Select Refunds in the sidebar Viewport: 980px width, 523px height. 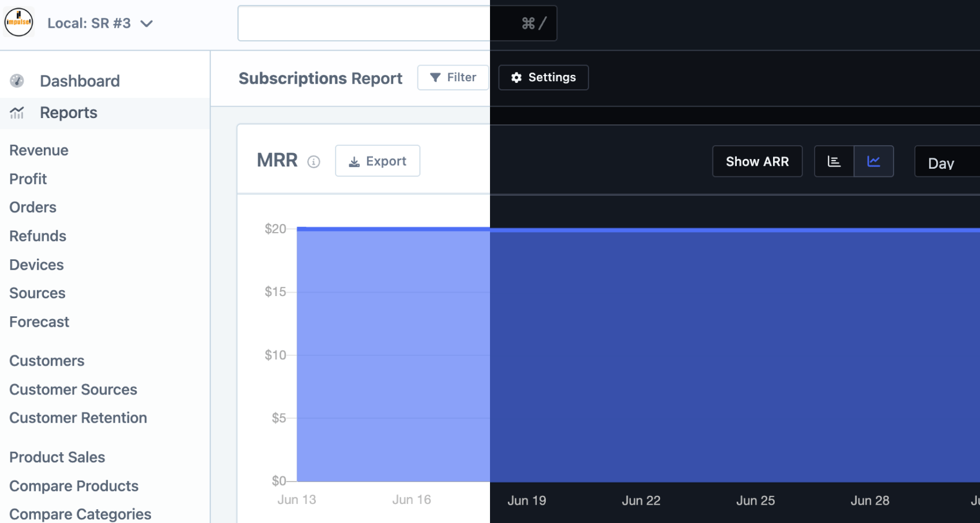point(37,236)
